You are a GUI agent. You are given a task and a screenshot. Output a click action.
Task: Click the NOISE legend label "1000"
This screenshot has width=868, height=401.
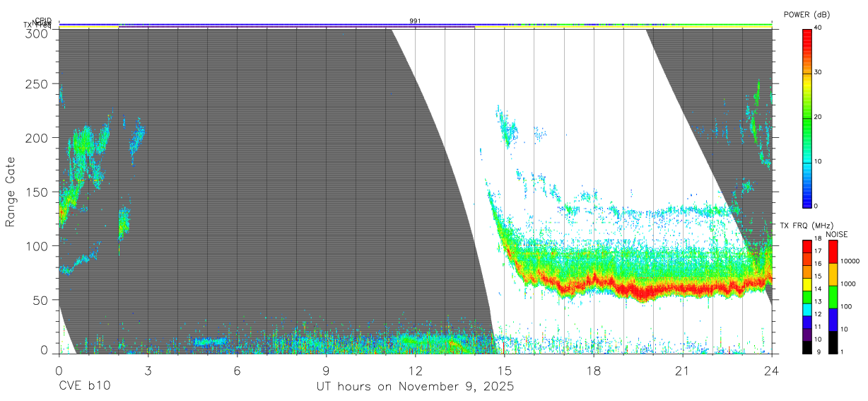tap(848, 284)
